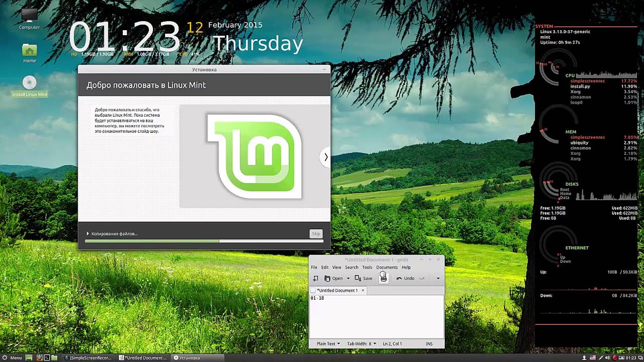Open the Plain Text language dropdown
The height and width of the screenshot is (362, 644).
tap(328, 344)
